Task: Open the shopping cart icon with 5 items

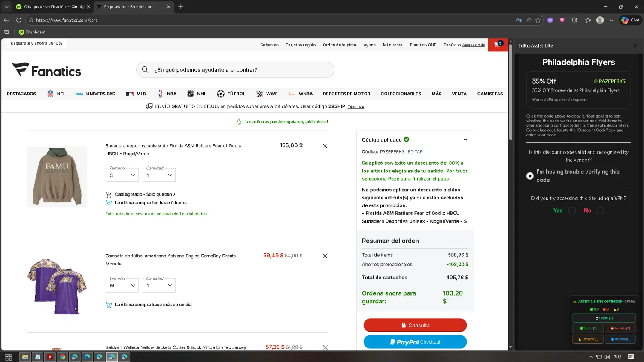Action: (498, 45)
